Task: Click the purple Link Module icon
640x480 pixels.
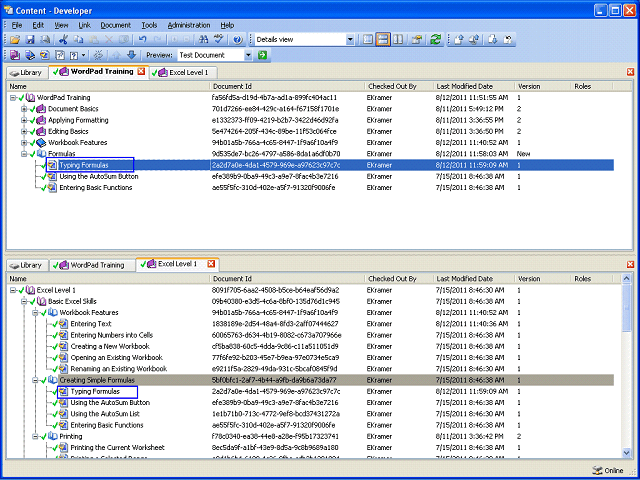Action: (15, 55)
